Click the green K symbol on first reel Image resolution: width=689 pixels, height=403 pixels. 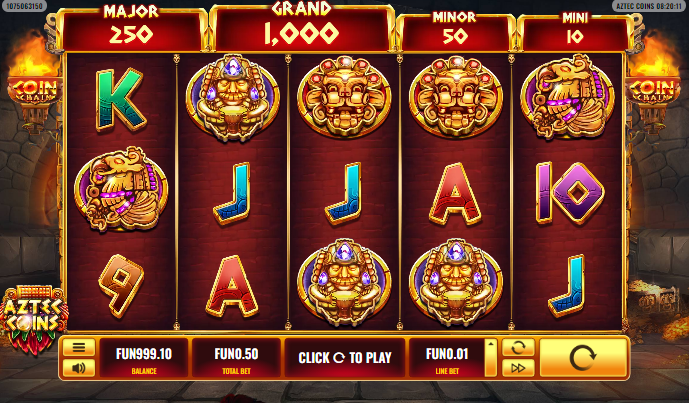coord(120,100)
